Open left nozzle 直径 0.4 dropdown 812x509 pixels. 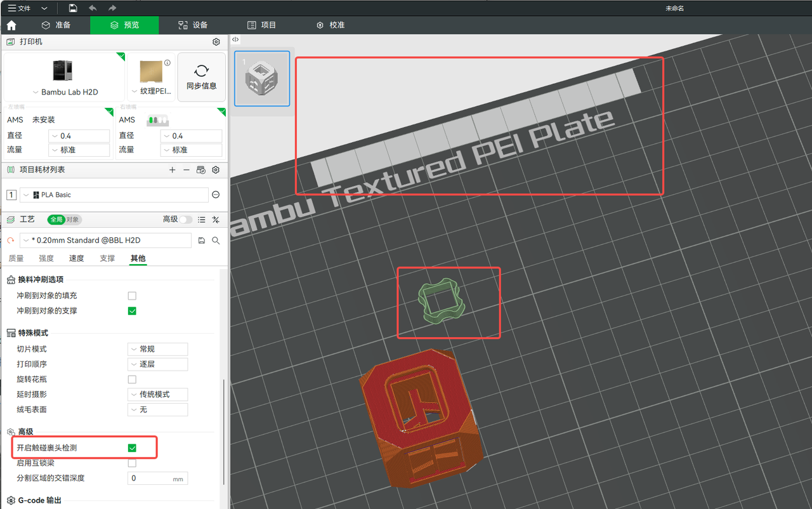(79, 136)
